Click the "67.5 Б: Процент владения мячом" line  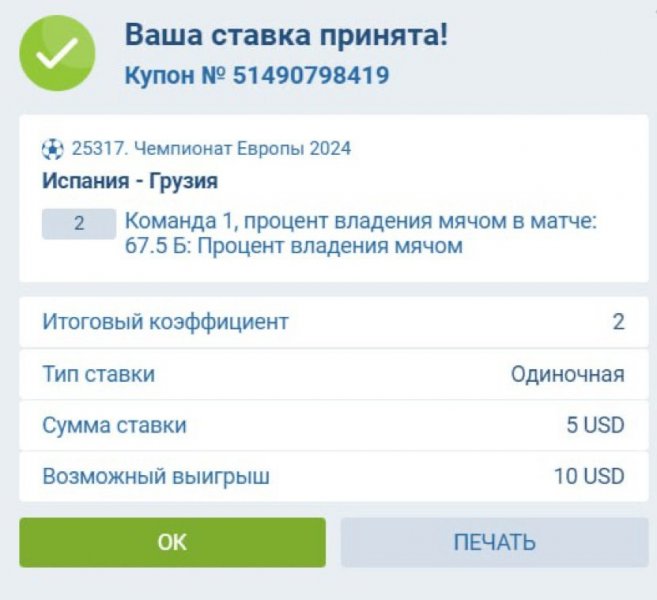294,246
